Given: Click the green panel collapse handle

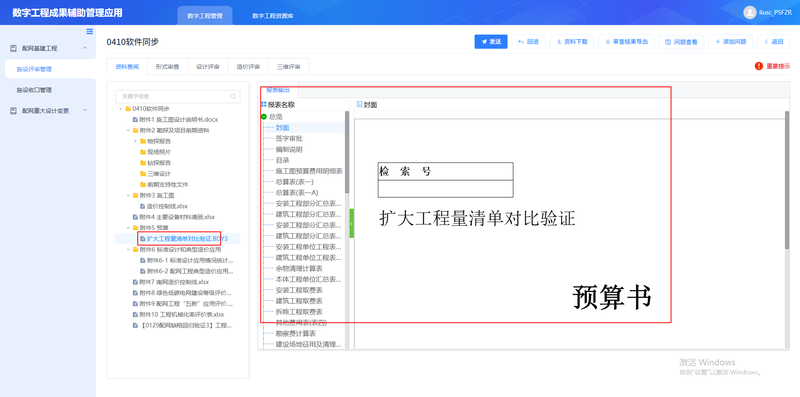Looking at the screenshot, I should (x=352, y=223).
